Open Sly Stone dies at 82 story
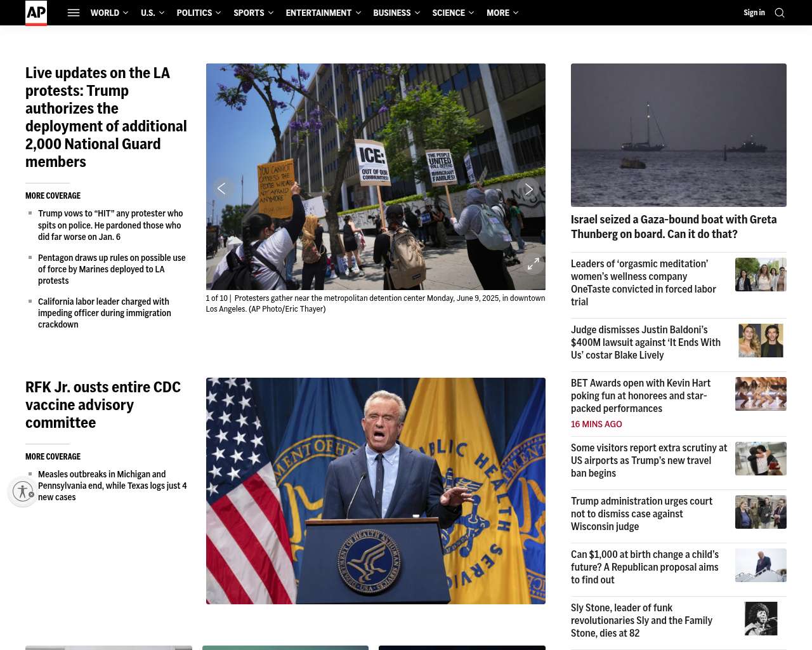The width and height of the screenshot is (812, 650). pyautogui.click(x=641, y=620)
